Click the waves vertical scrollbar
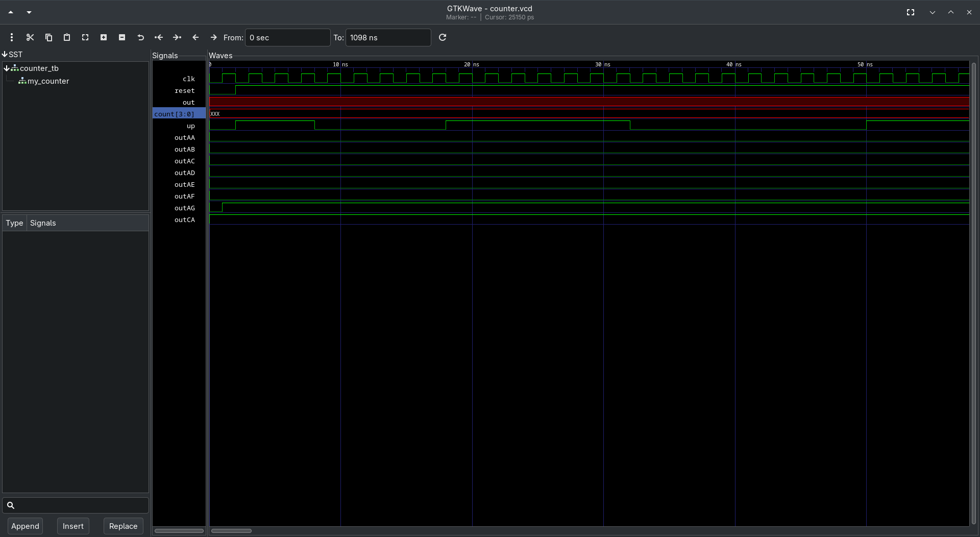980x537 pixels. 974,294
